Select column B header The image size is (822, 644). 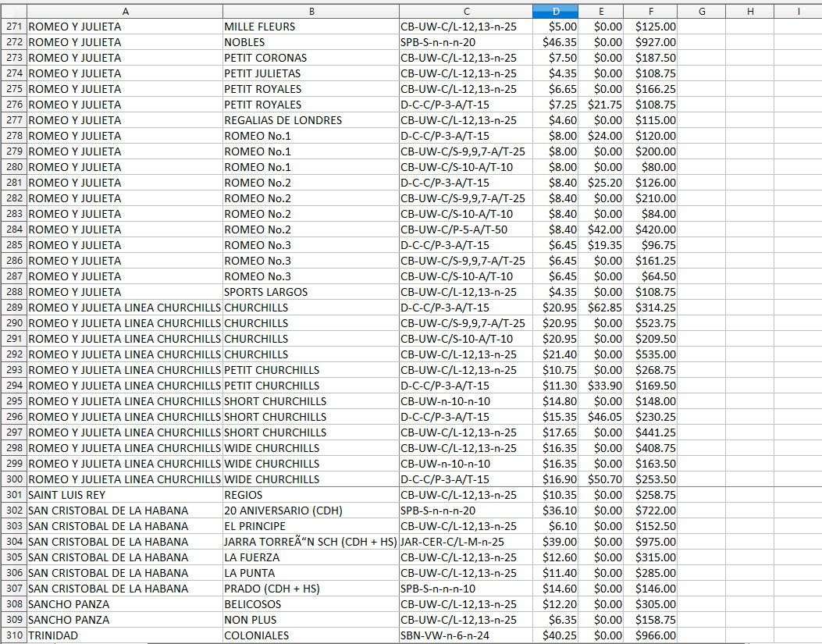[311, 11]
